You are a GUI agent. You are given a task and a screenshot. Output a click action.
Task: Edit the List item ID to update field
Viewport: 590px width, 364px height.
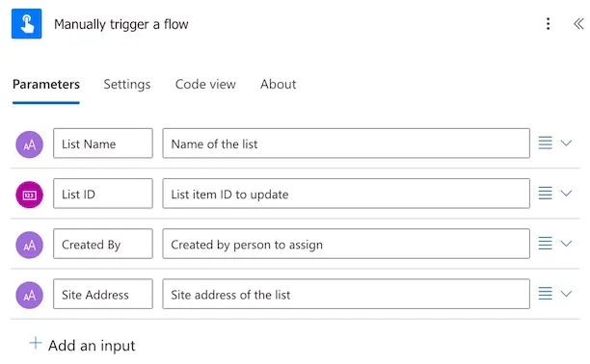coord(346,194)
